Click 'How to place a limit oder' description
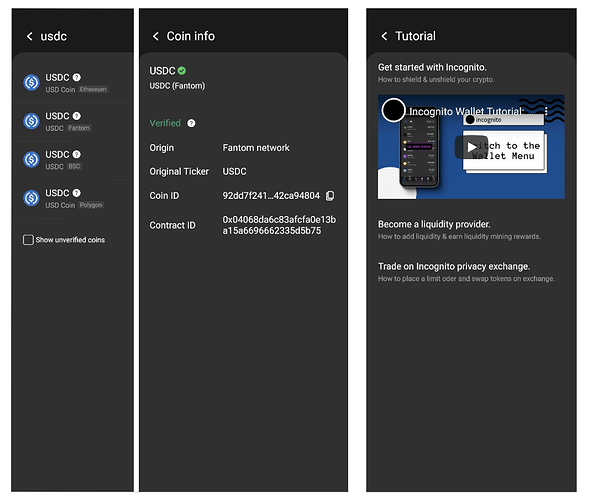 [466, 279]
